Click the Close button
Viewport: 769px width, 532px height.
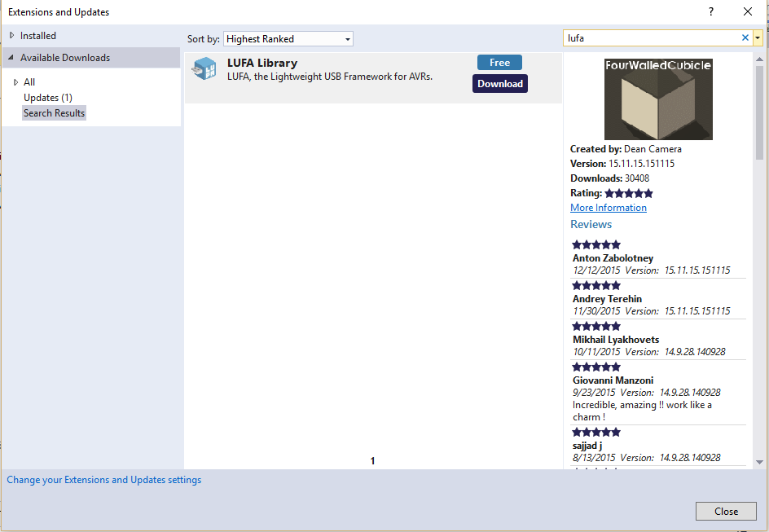point(726,512)
